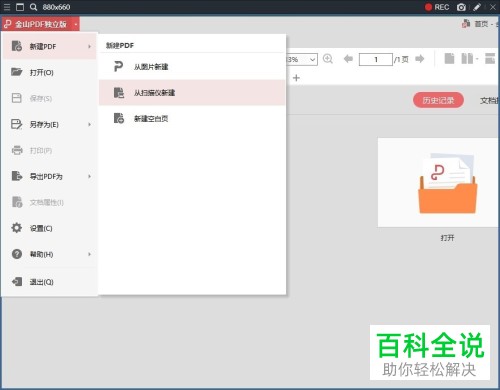
Task: Choose 打开(O) from the menu
Action: click(x=49, y=72)
